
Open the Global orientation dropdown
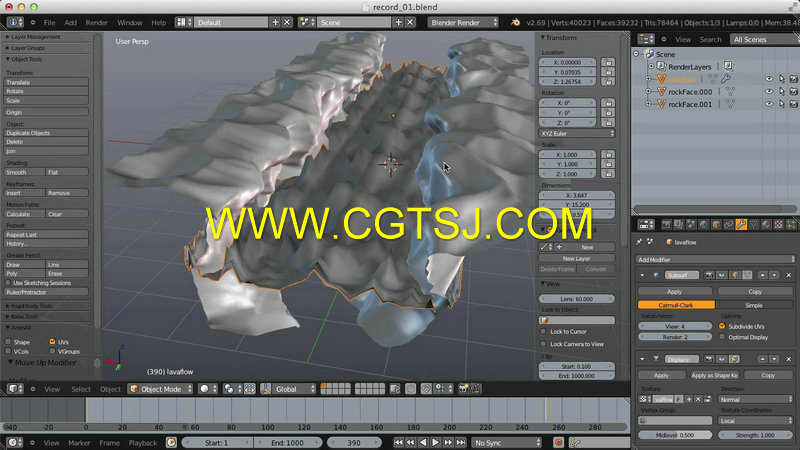click(294, 389)
